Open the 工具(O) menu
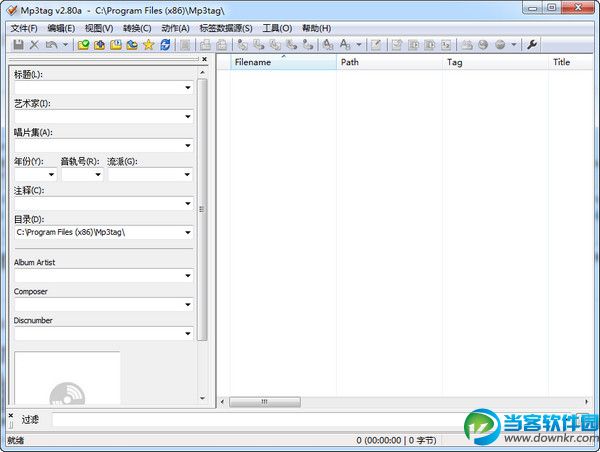The width and height of the screenshot is (600, 452). (x=277, y=28)
